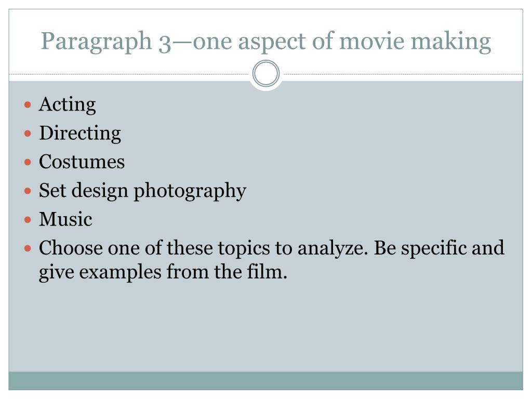Screen dimensions: 532x399
Task: Click the orange bullet beside Acting
Action: (28, 104)
